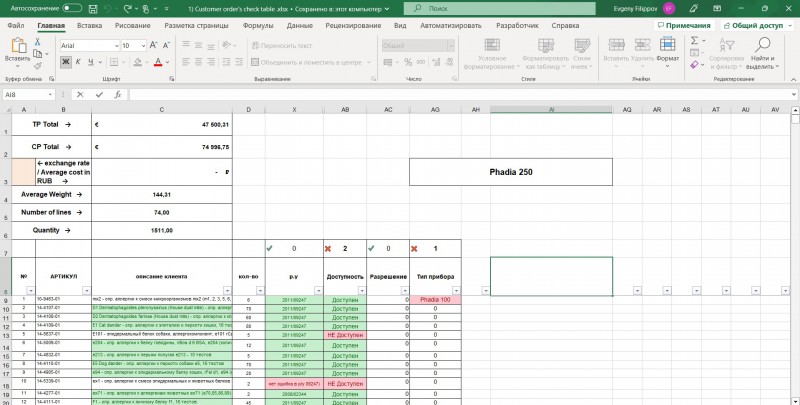
Task: Click the AutoSum sigma icon
Action: click(x=694, y=41)
